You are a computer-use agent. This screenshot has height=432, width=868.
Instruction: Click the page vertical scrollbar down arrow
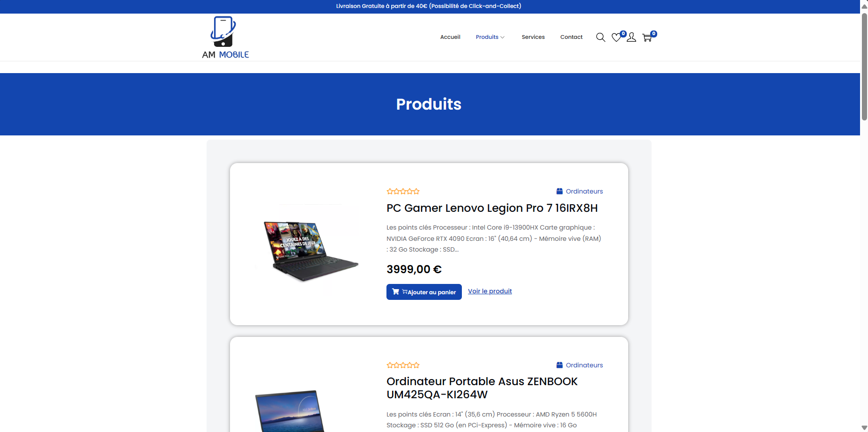tap(864, 428)
